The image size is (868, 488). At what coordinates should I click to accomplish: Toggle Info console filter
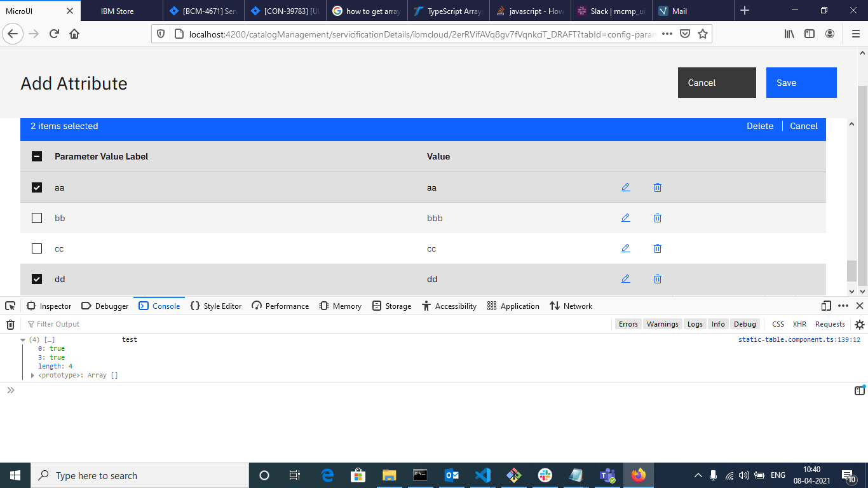click(x=718, y=324)
